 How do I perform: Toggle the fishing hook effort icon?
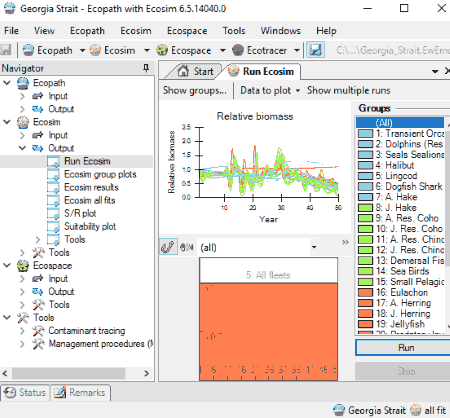(x=168, y=247)
